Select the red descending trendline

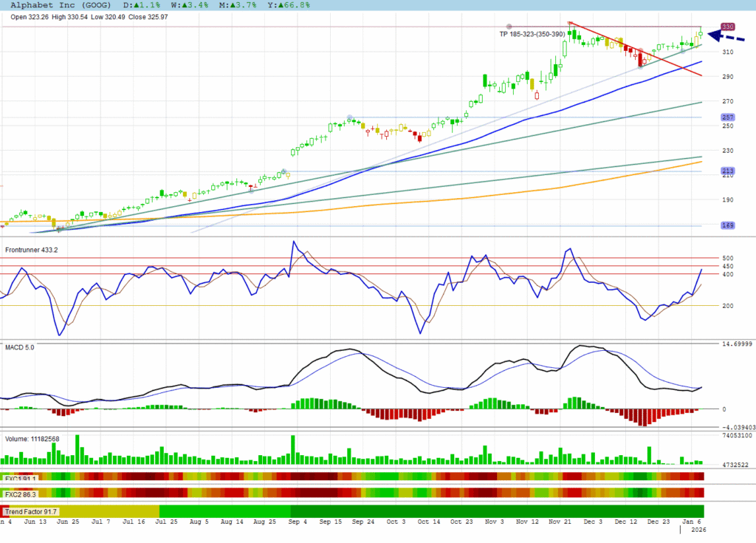pyautogui.click(x=635, y=49)
